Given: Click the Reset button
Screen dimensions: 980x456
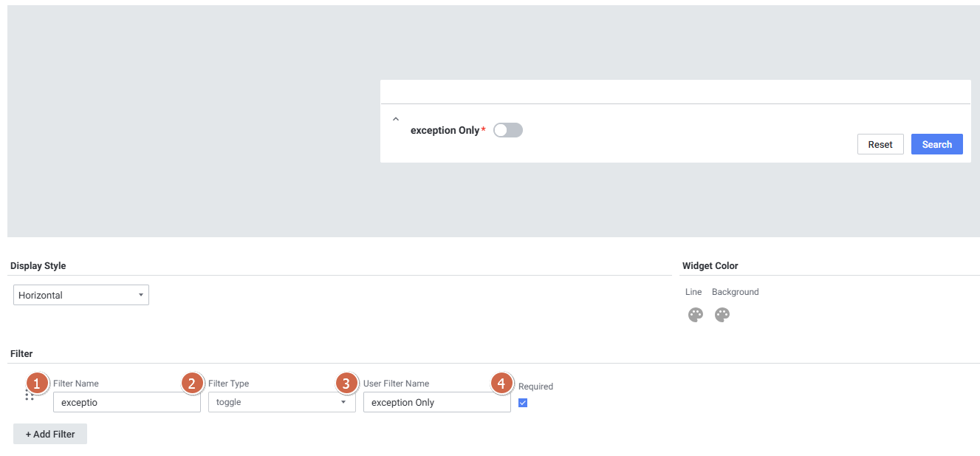Looking at the screenshot, I should click(880, 144).
